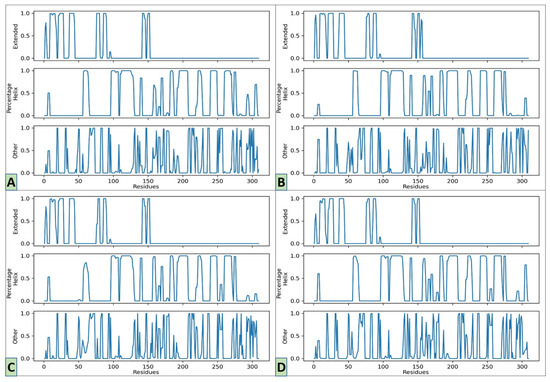Click the Extended plot in panel C
Screen dimensions: 550x382
click(151, 221)
